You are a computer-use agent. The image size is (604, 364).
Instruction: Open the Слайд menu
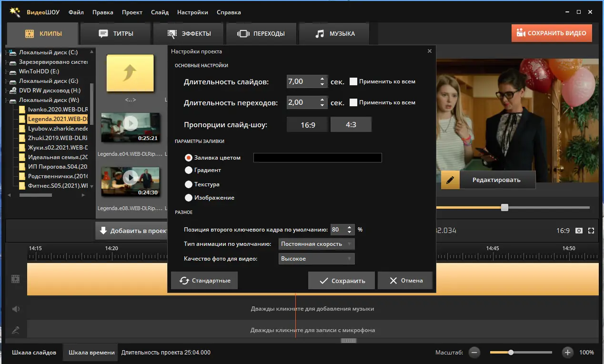[160, 12]
